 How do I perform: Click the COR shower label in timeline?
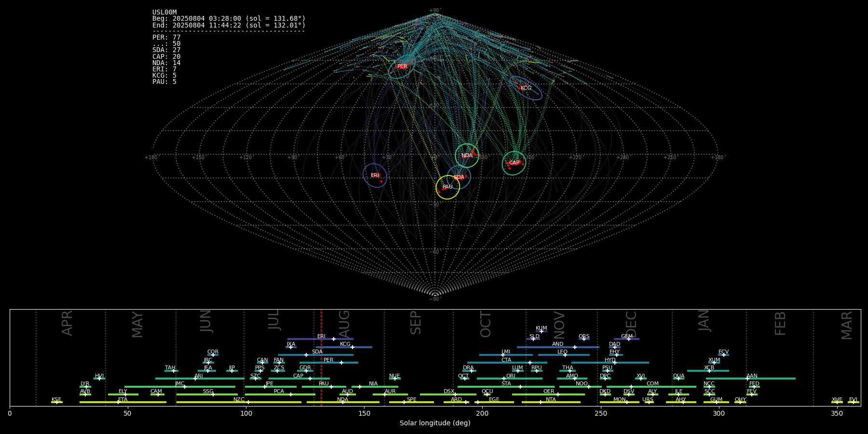(x=213, y=352)
